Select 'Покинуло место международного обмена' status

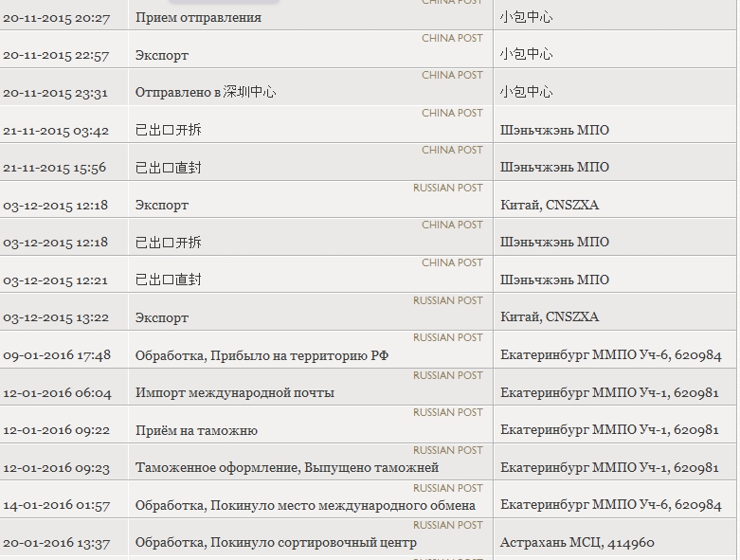[343, 505]
